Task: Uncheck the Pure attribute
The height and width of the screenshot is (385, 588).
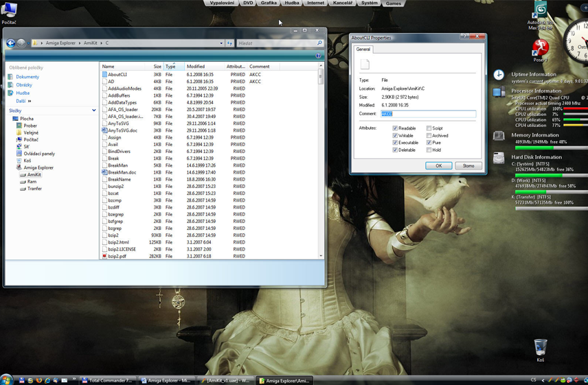Action: (429, 143)
